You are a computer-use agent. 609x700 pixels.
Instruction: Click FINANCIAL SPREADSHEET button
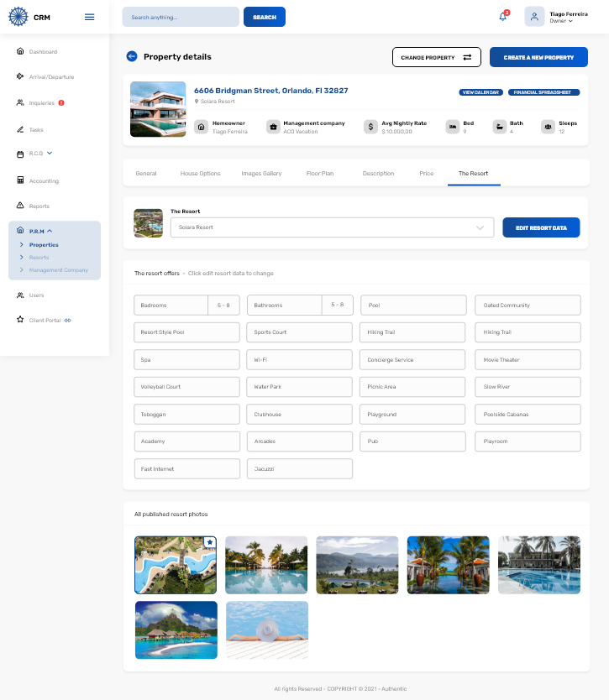coord(543,92)
